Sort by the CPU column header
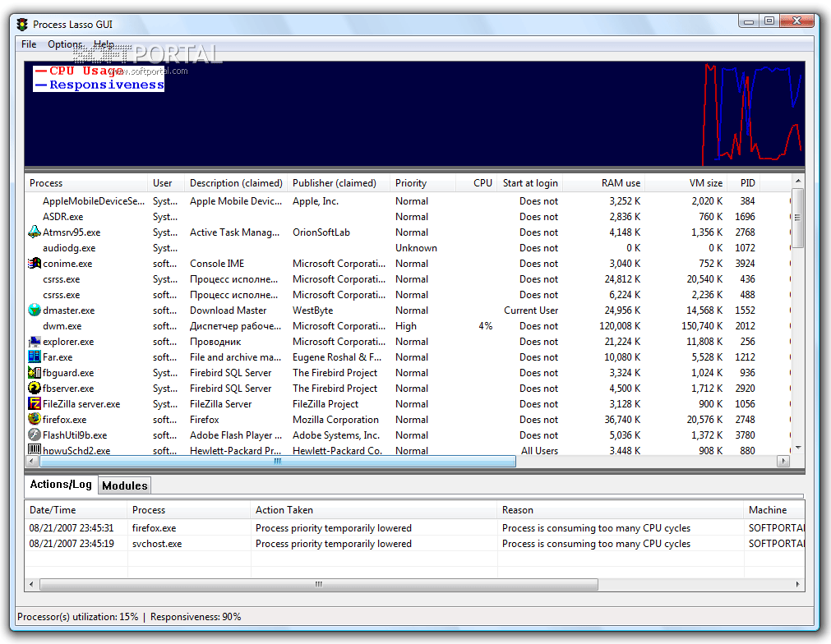Viewport: 831px width, 644px height. [476, 183]
